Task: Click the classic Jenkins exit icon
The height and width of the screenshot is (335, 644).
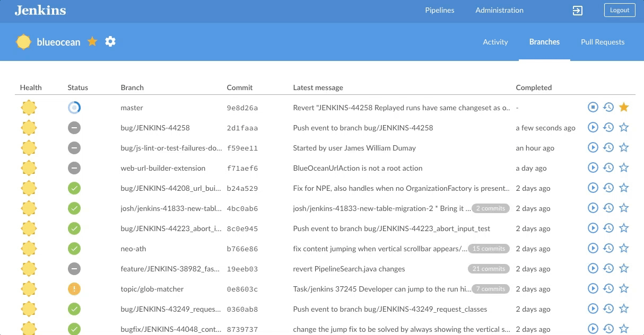Action: [578, 11]
